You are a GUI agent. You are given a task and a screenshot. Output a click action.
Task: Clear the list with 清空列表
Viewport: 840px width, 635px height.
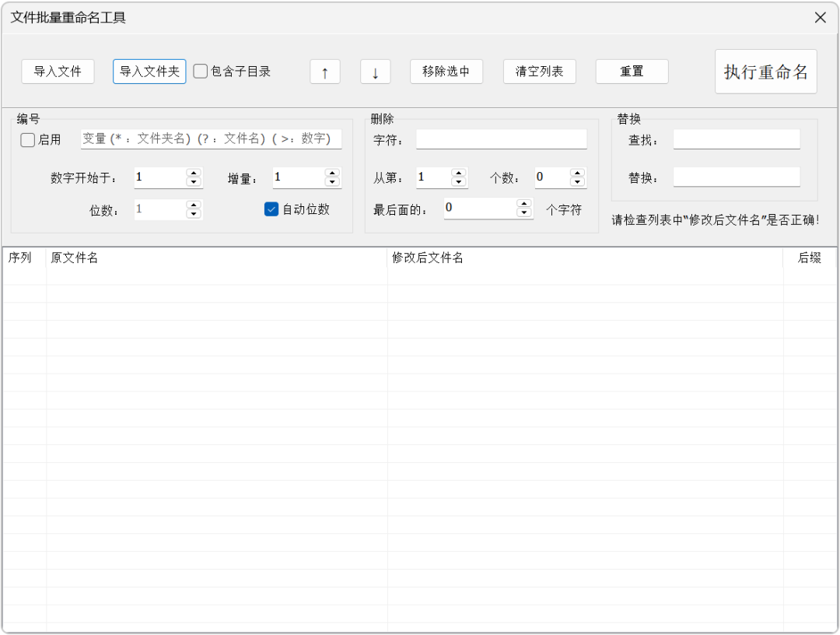point(540,72)
